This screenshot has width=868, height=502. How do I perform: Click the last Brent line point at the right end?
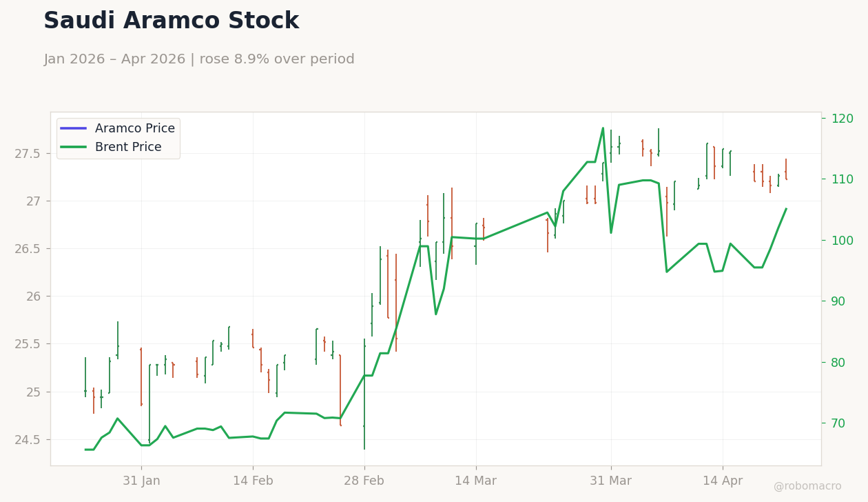click(786, 208)
